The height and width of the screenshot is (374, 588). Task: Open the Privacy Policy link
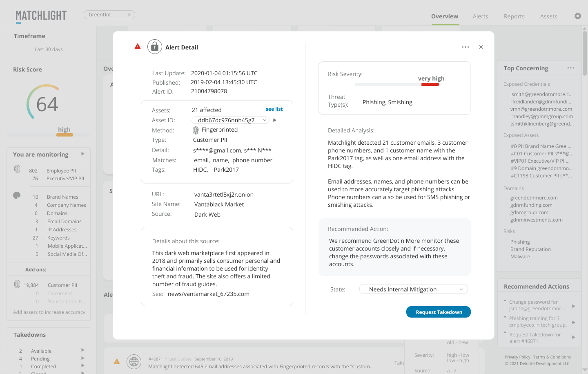click(x=517, y=357)
